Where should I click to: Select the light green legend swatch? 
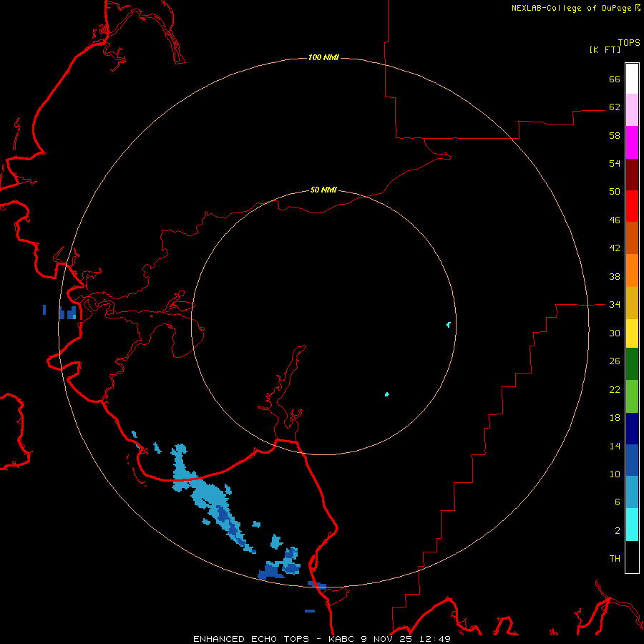pos(632,396)
